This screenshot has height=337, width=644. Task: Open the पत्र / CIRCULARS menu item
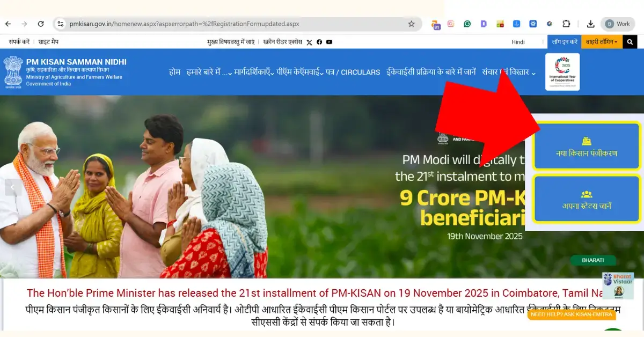[353, 72]
